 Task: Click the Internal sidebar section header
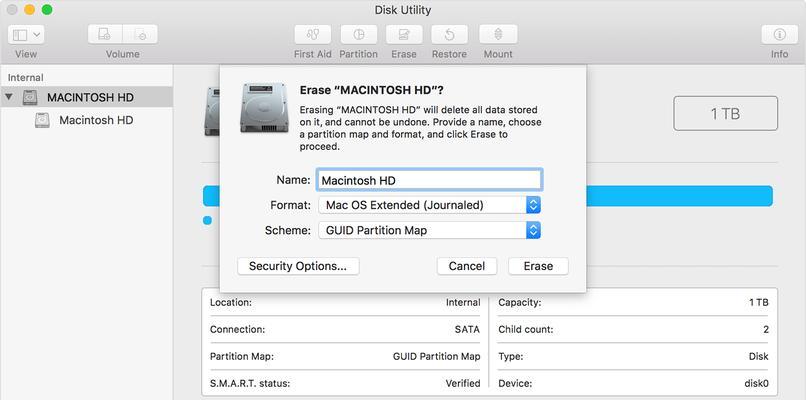pyautogui.click(x=26, y=78)
